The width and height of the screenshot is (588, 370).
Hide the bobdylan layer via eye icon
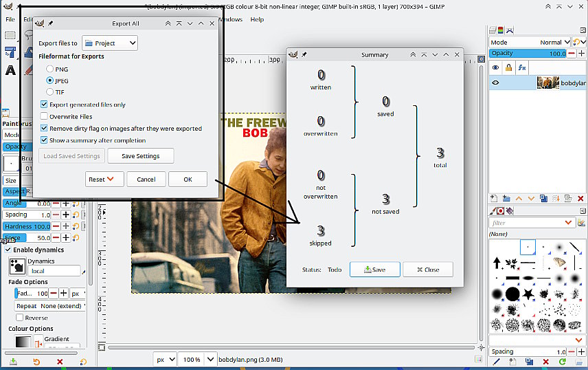495,83
